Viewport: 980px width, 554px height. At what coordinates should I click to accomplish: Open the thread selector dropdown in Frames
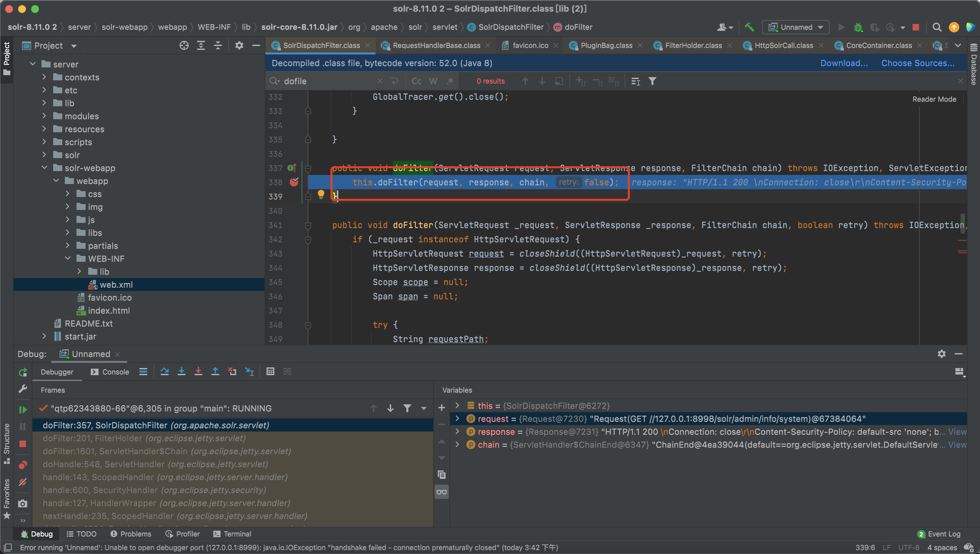424,408
